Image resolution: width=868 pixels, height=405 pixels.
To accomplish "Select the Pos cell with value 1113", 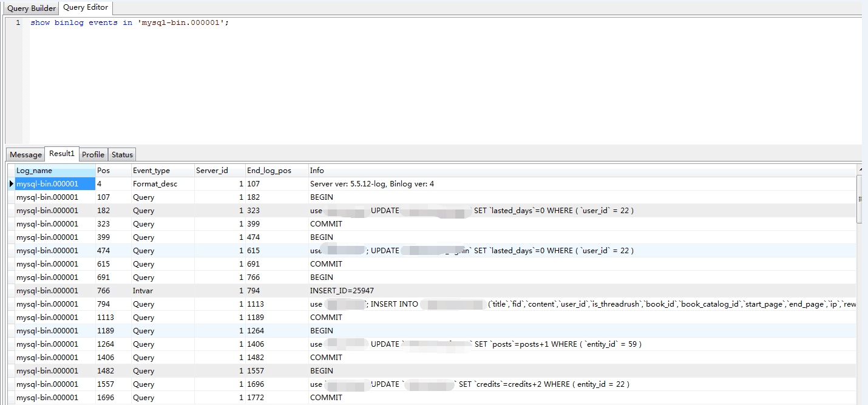I will (113, 318).
